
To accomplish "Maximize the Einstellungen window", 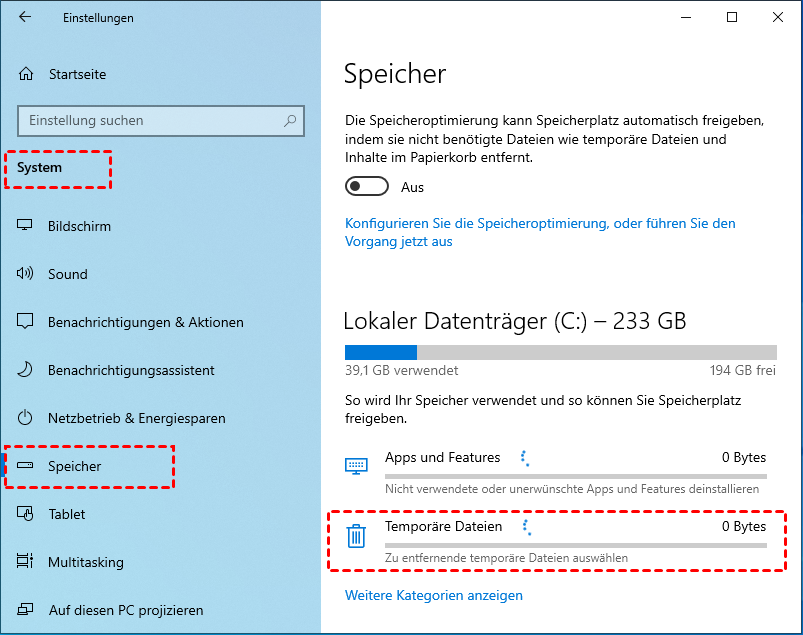I will click(x=732, y=17).
